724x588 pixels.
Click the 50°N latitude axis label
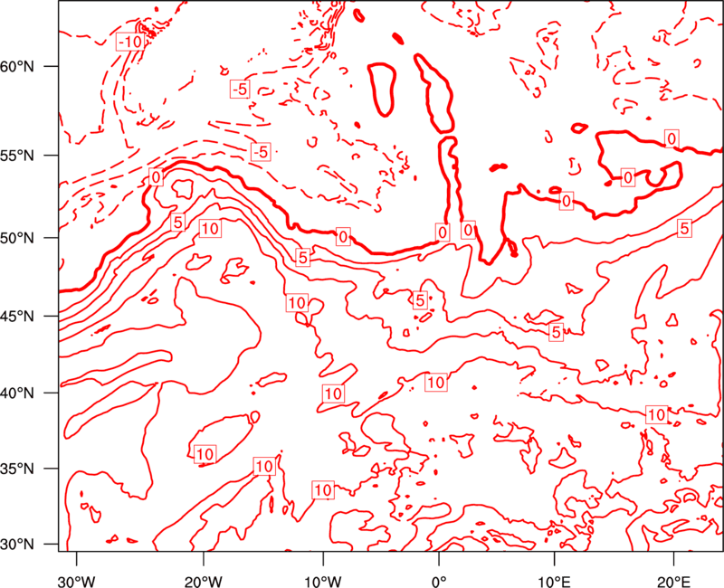pyautogui.click(x=17, y=239)
